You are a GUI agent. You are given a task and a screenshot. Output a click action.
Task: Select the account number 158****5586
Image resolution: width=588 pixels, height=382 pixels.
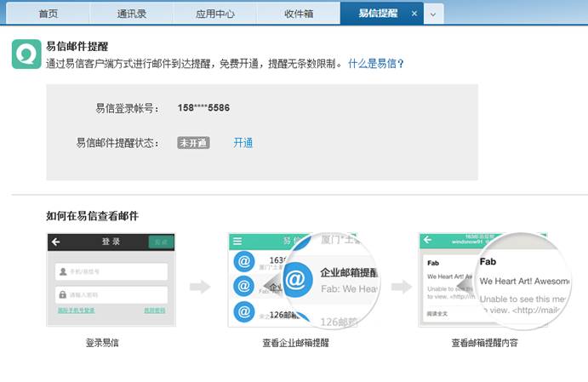pyautogui.click(x=203, y=108)
